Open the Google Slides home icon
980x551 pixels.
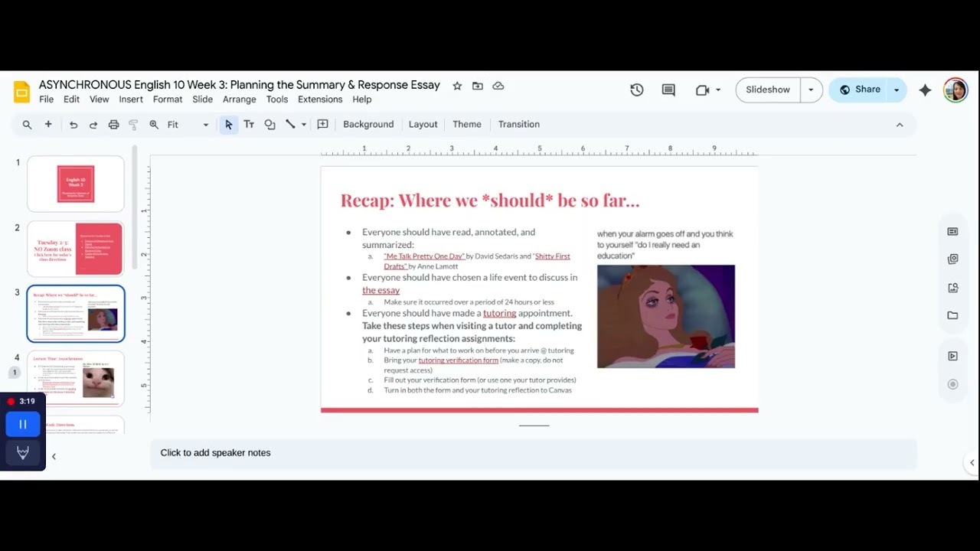(x=21, y=92)
